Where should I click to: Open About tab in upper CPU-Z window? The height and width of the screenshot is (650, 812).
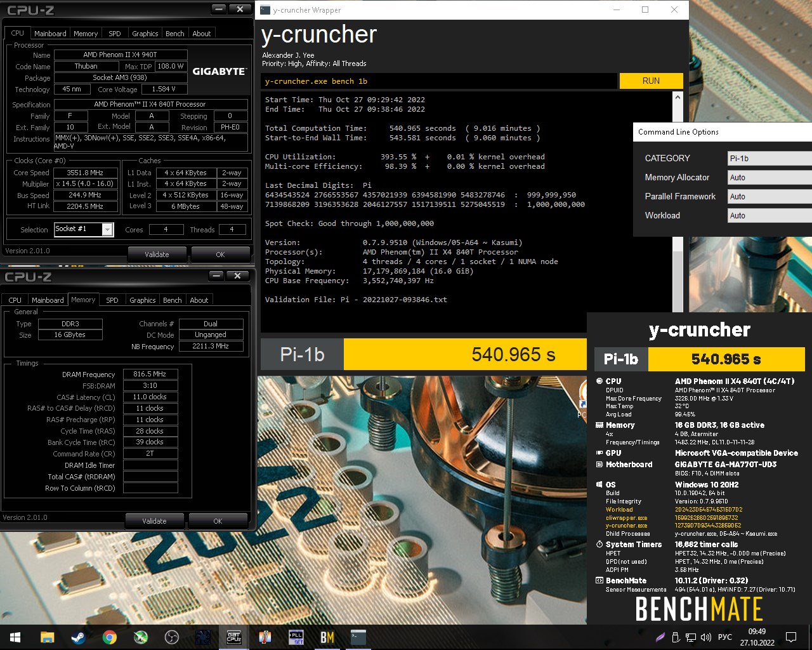tap(202, 34)
